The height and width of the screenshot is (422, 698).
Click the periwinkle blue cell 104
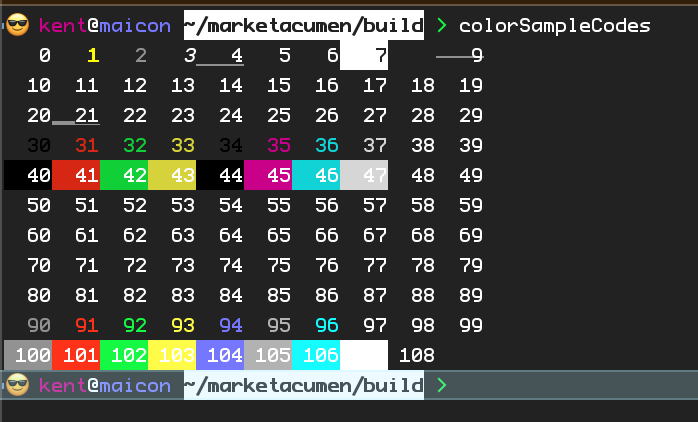point(220,355)
